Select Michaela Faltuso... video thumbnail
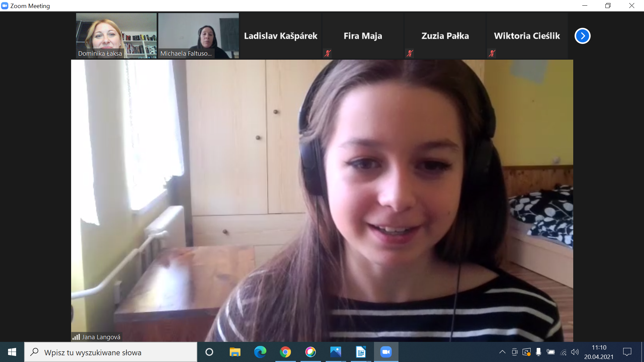The width and height of the screenshot is (644, 362). point(199,36)
